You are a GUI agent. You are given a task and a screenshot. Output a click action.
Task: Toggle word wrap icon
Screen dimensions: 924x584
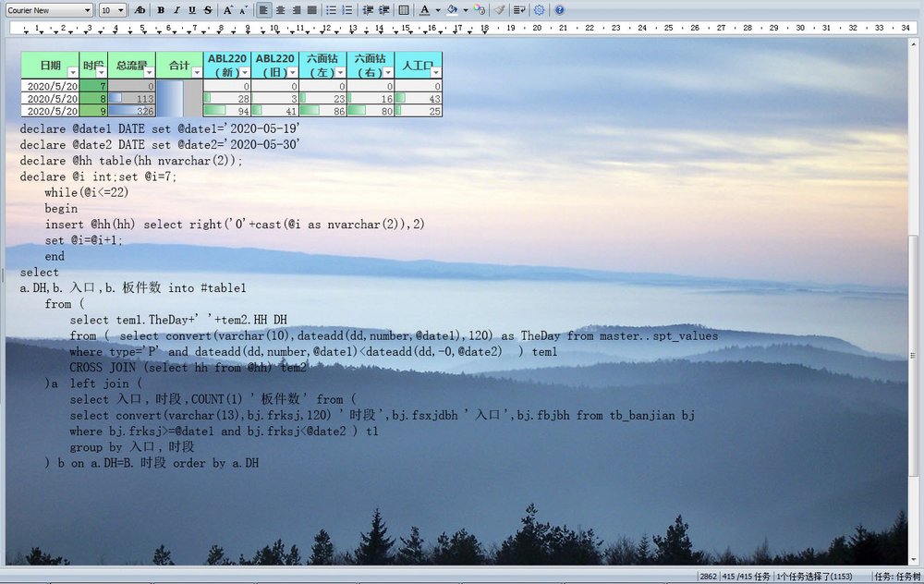pos(519,10)
